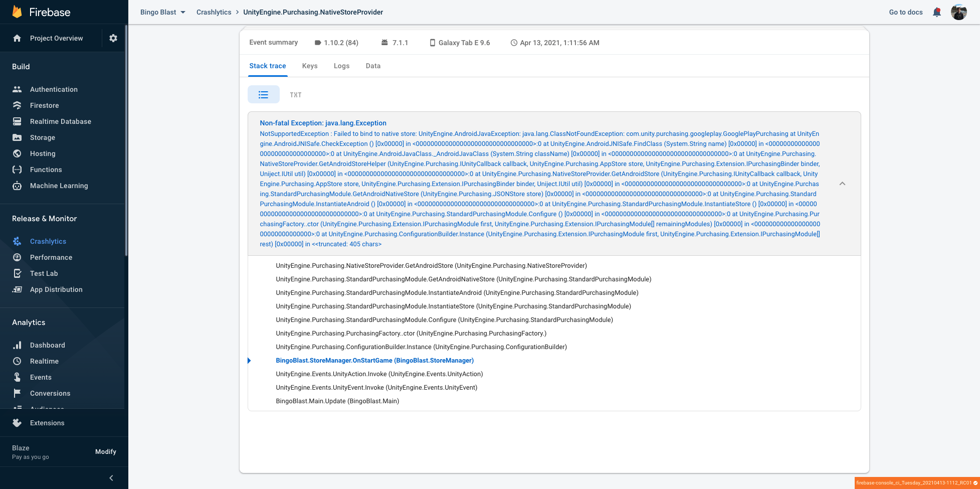The height and width of the screenshot is (489, 980).
Task: Click the Performance gauge icon
Action: pos(17,257)
